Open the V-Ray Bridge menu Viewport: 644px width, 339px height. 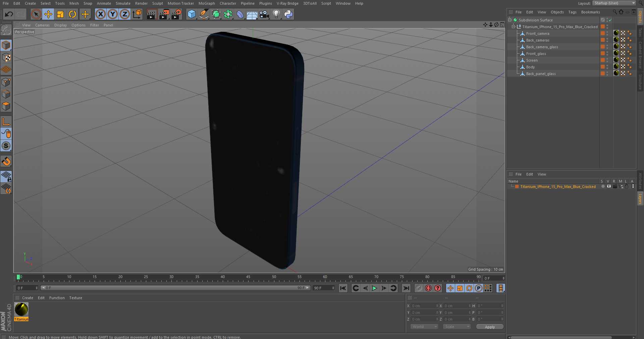(x=287, y=3)
